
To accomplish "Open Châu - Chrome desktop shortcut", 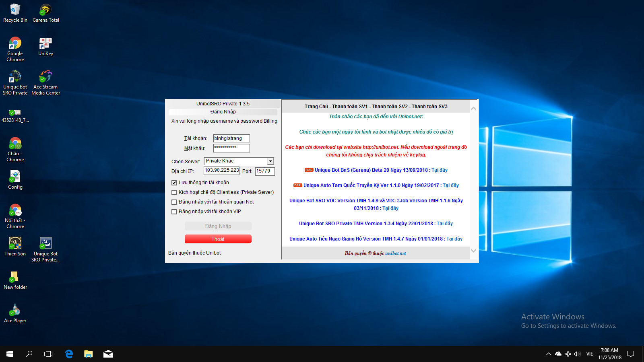I will (x=15, y=150).
